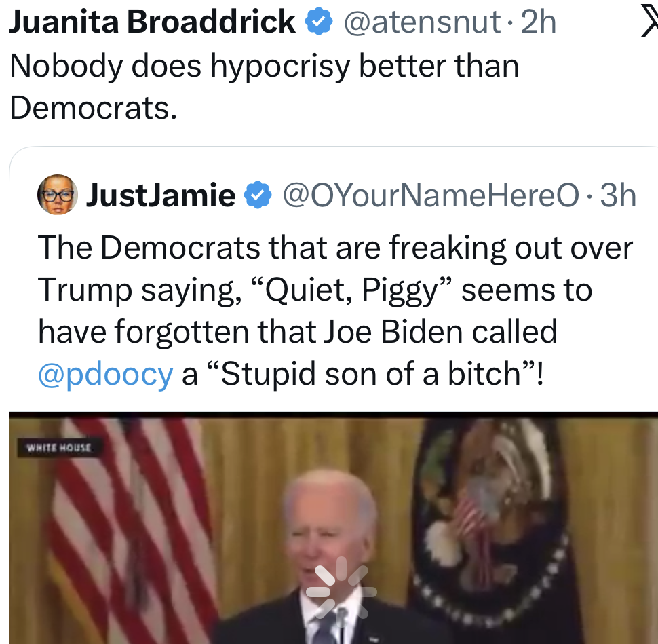
Task: Click the presidential seal flag in video
Action: click(490, 516)
